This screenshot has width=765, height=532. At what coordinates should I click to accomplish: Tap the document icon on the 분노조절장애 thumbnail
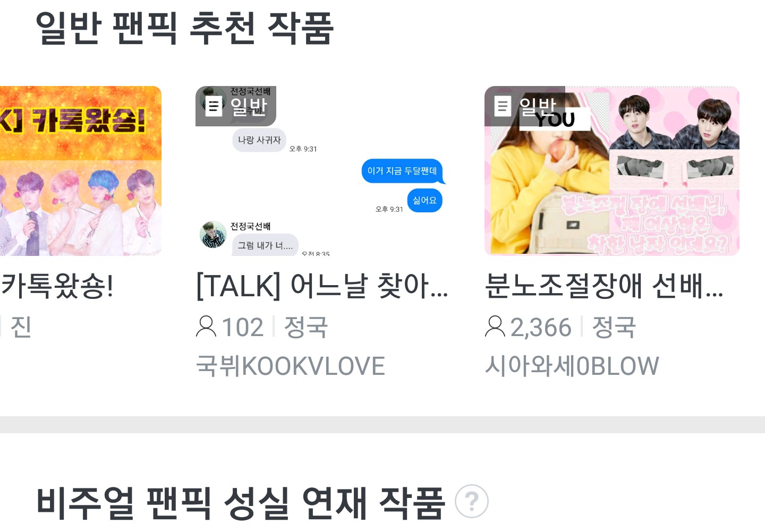pos(503,106)
